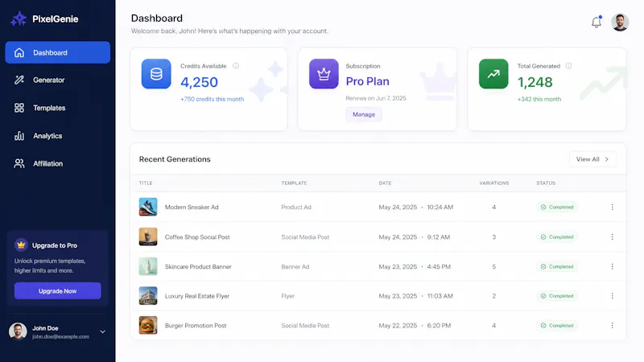Screen dimensions: 644x362
Task: Open the Coffee Shop Social Post thumbnail
Action: [x=148, y=237]
